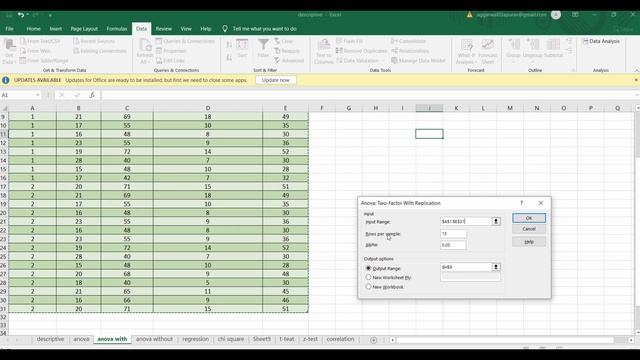Select Output Range radio option
640x360 pixels.
[369, 268]
